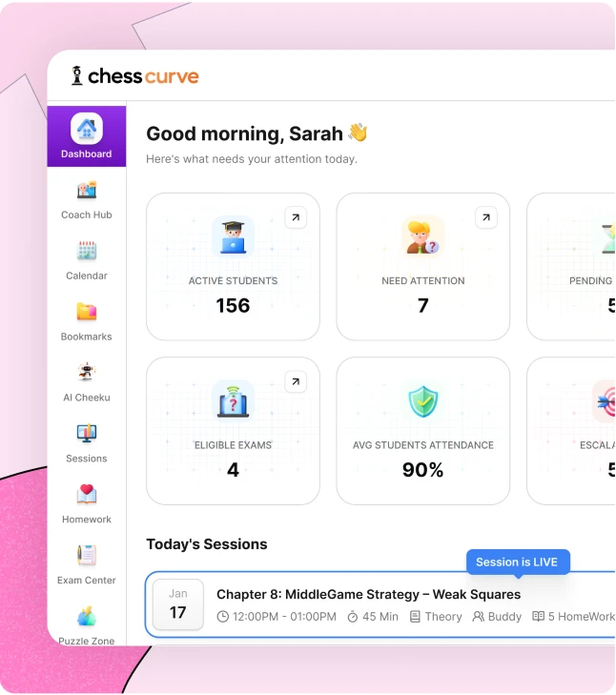This screenshot has height=695, width=616.
Task: Open Coach Hub icon in sidebar
Action: (x=87, y=190)
